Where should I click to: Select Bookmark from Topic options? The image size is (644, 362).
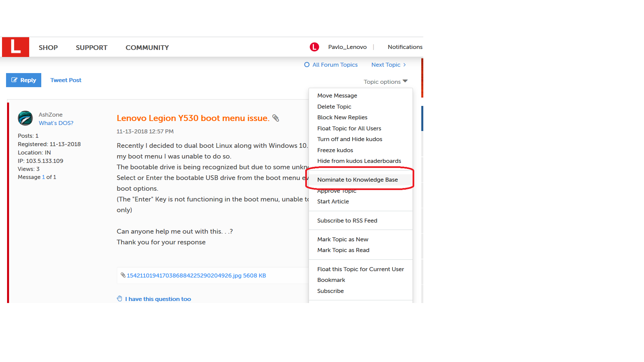[331, 280]
